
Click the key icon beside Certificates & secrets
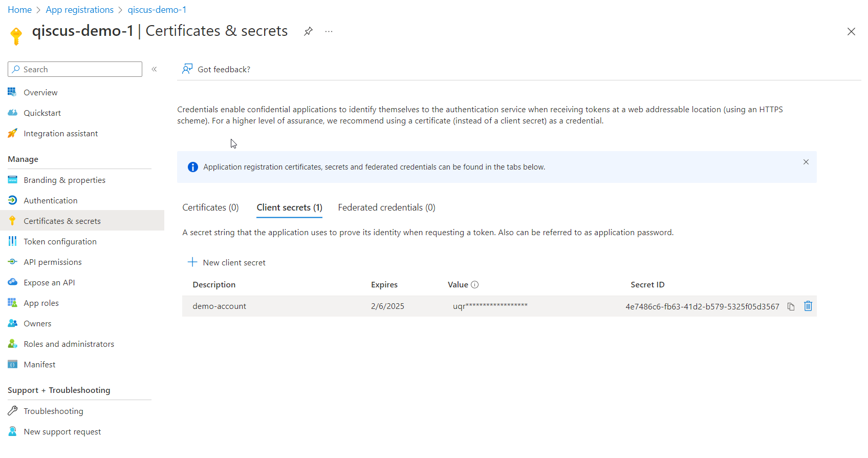12,221
